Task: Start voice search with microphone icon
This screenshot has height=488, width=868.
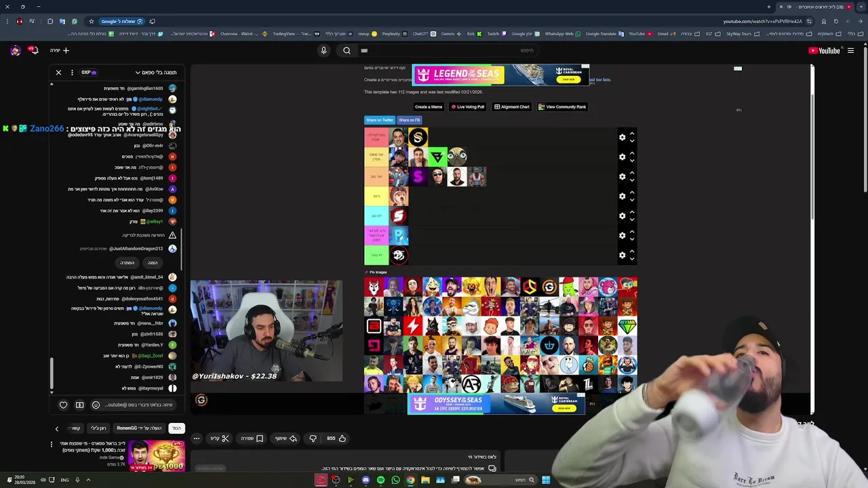Action: (x=323, y=50)
